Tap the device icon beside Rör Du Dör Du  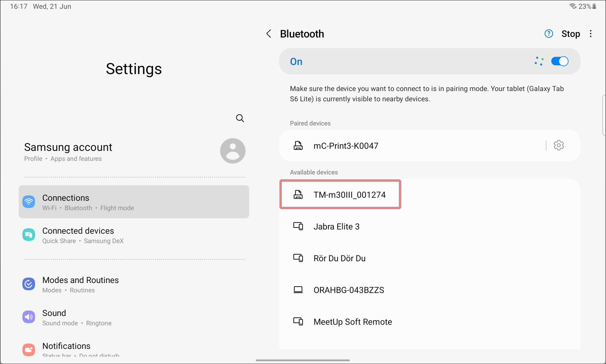[x=298, y=258]
